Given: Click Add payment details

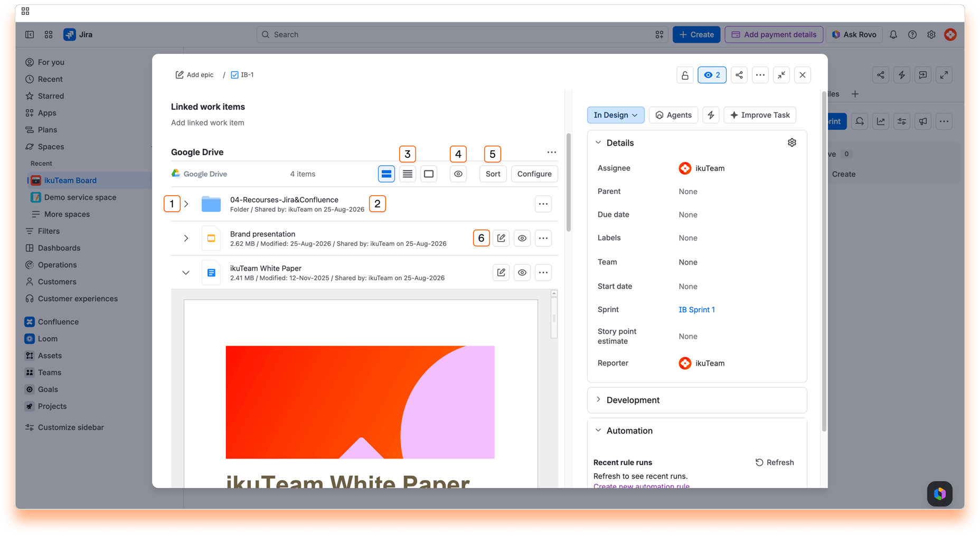Looking at the screenshot, I should (x=774, y=34).
